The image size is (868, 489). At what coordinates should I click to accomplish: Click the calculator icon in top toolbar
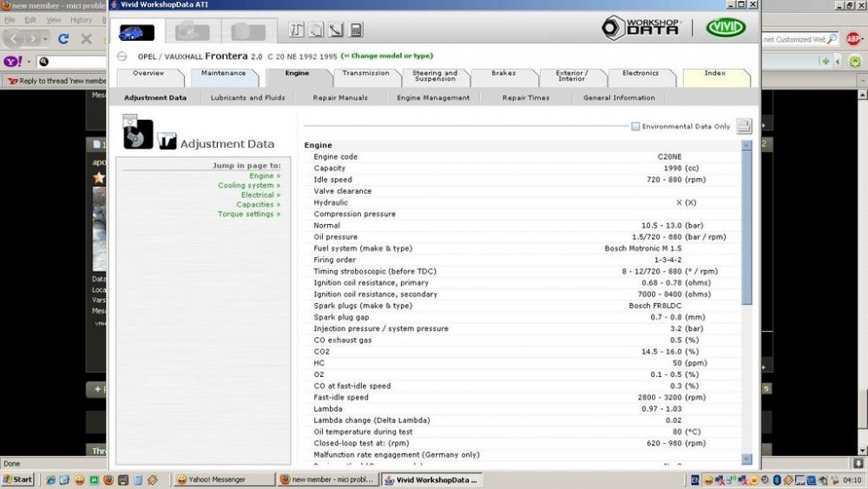pos(355,30)
